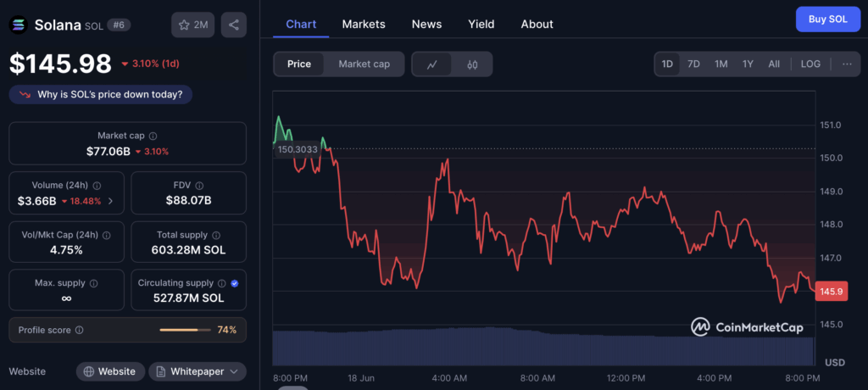This screenshot has width=868, height=390.
Task: Click Profile score info icon
Action: pyautogui.click(x=79, y=330)
